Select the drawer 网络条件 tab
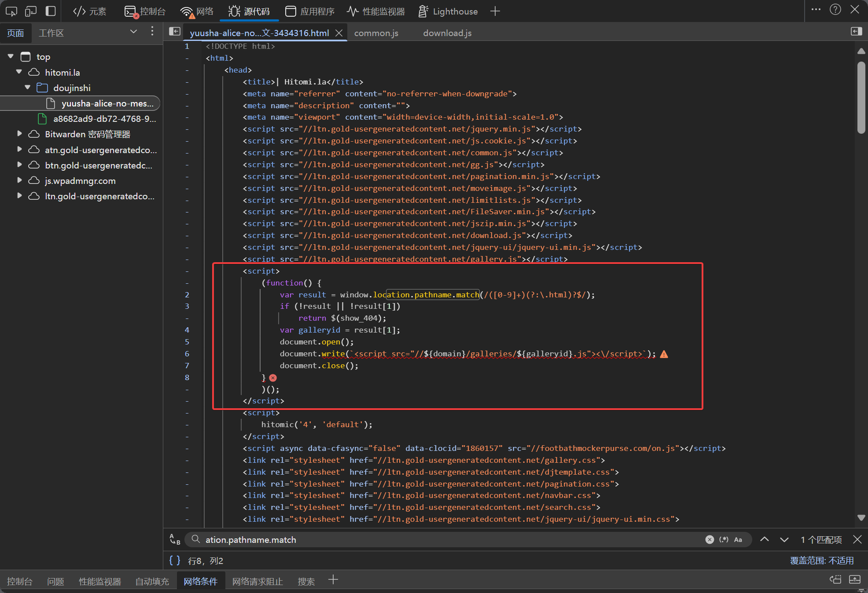Viewport: 868px width, 593px height. click(201, 582)
